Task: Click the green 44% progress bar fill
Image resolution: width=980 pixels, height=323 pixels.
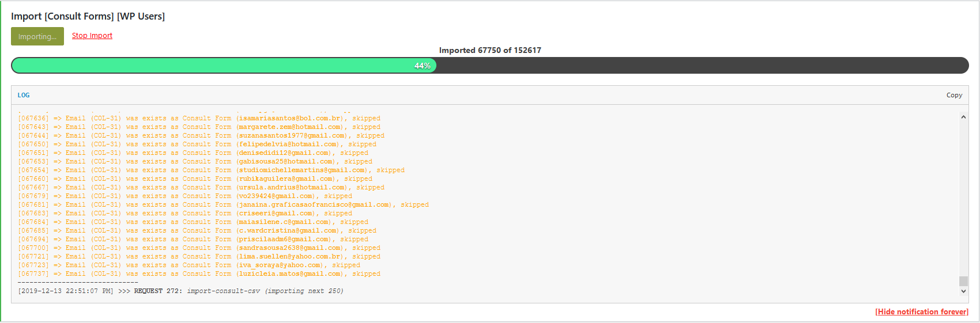Action: [x=224, y=66]
